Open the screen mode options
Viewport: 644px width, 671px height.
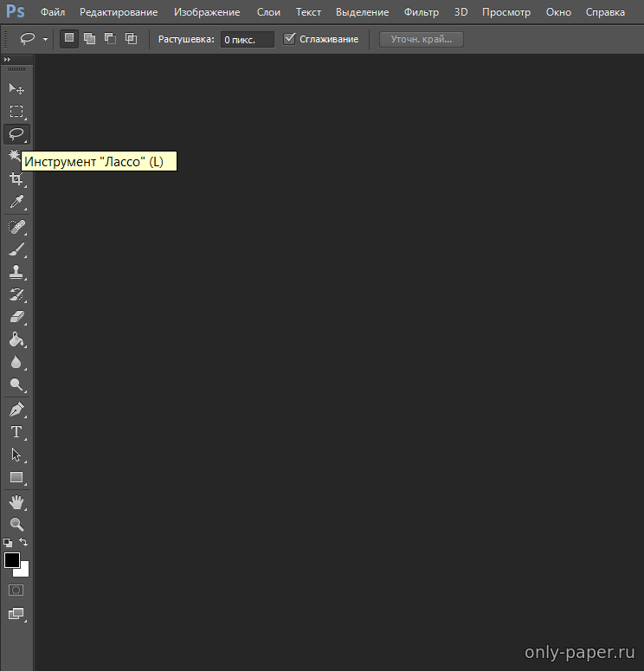click(x=16, y=614)
